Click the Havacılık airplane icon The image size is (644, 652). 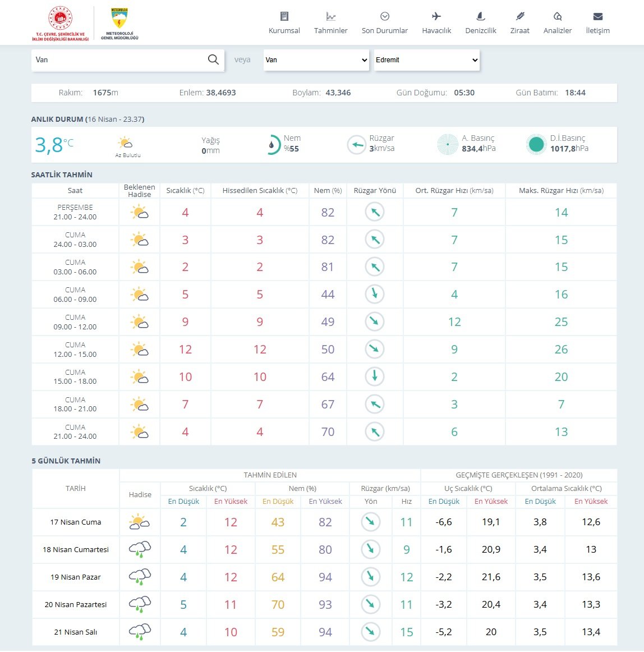coord(436,16)
